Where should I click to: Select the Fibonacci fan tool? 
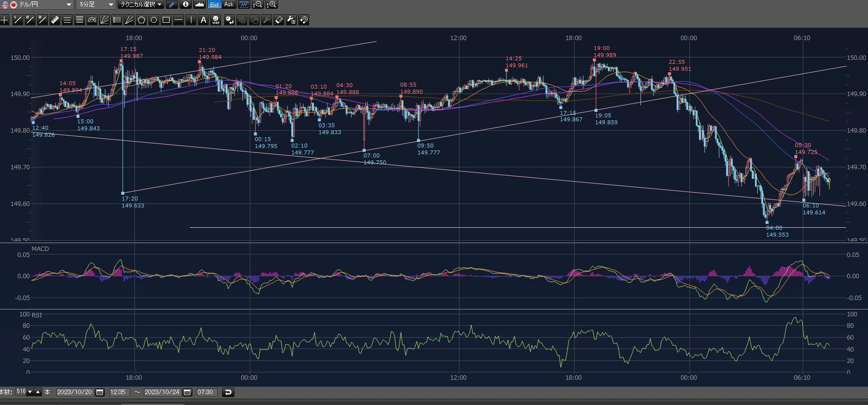coord(104,20)
